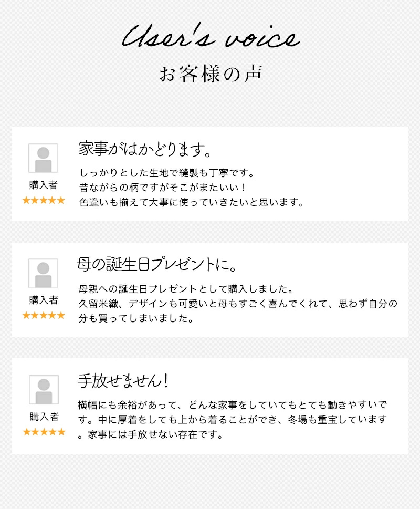Screen dimensions: 420x509
Task: Click the third review's five-star rating
Action: coord(44,432)
